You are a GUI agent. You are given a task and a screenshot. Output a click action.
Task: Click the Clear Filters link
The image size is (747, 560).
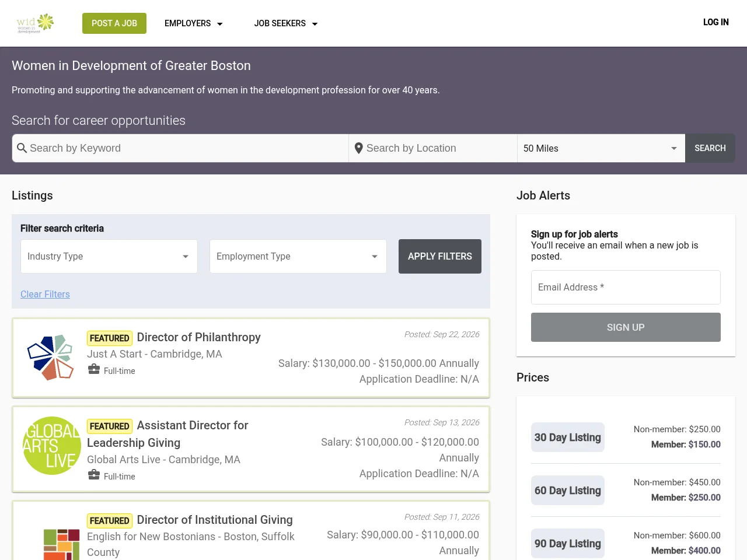45,294
